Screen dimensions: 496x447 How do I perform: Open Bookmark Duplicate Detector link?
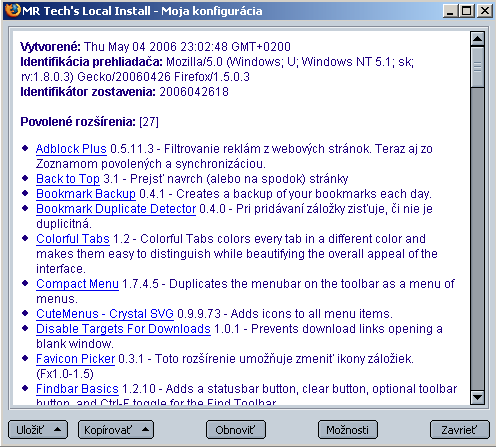click(x=116, y=209)
